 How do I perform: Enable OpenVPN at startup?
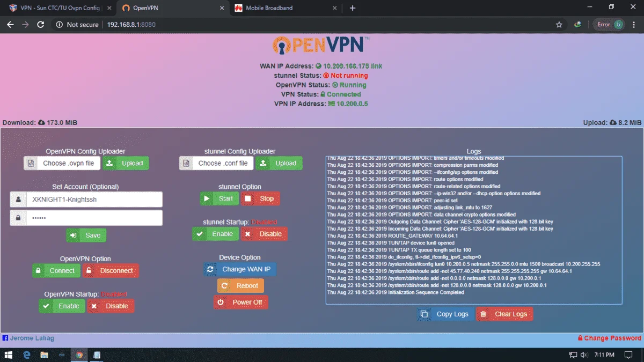[62, 306]
